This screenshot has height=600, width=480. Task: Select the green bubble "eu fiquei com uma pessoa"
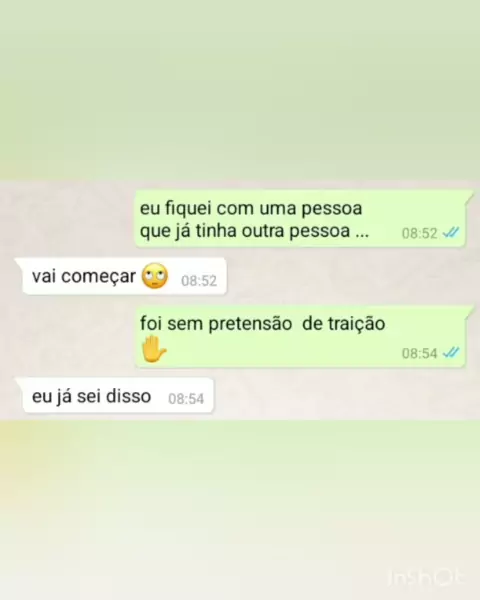(300, 218)
